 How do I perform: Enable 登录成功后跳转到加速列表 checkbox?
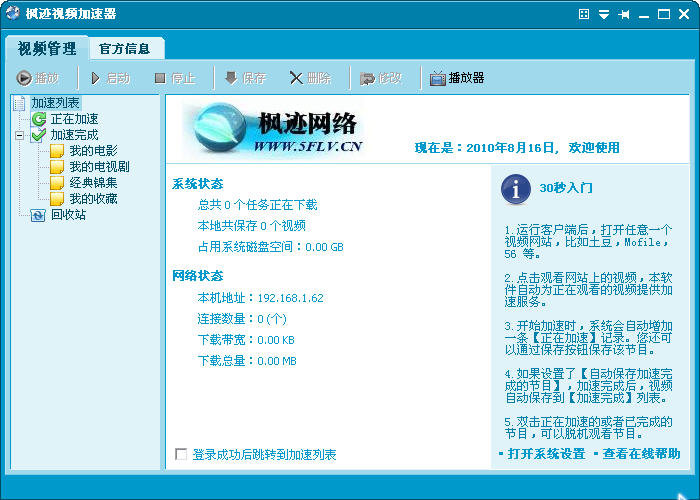pos(181,454)
